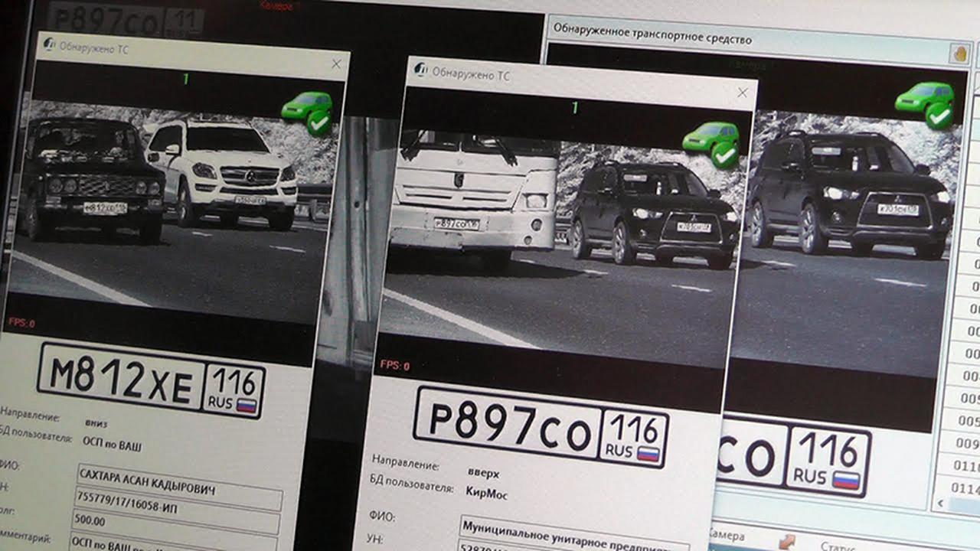Close the Обнаружено ТС window showing plate P897CO
The height and width of the screenshot is (551, 980).
click(x=742, y=93)
